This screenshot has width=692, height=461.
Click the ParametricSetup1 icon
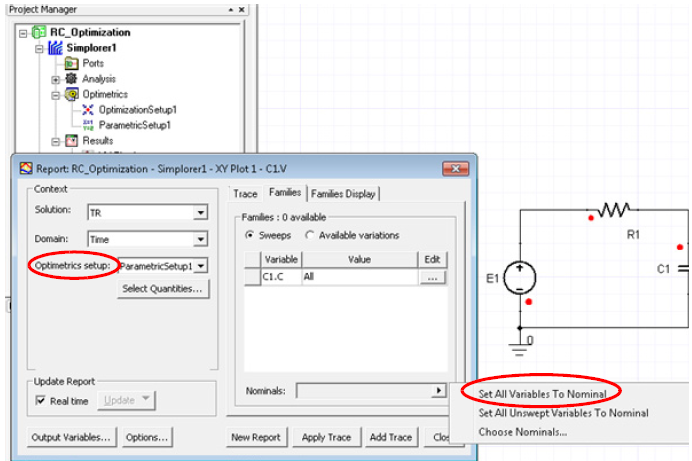pyautogui.click(x=88, y=125)
